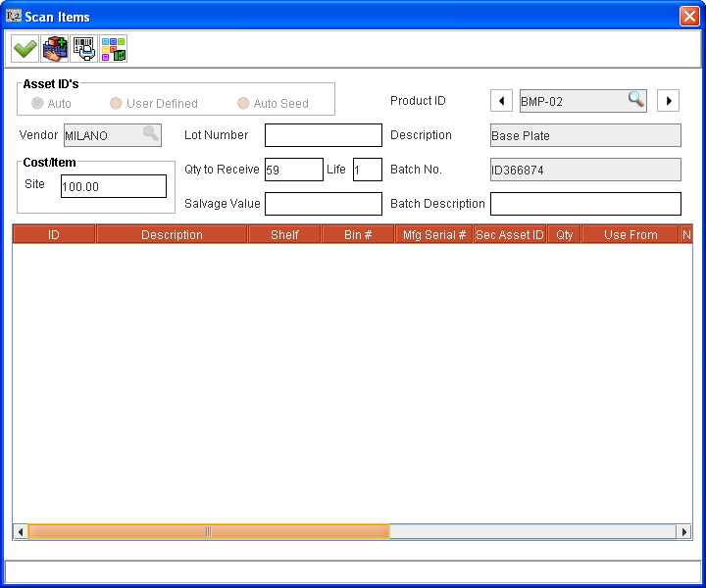Click the scroll right arrow of table

tap(684, 531)
